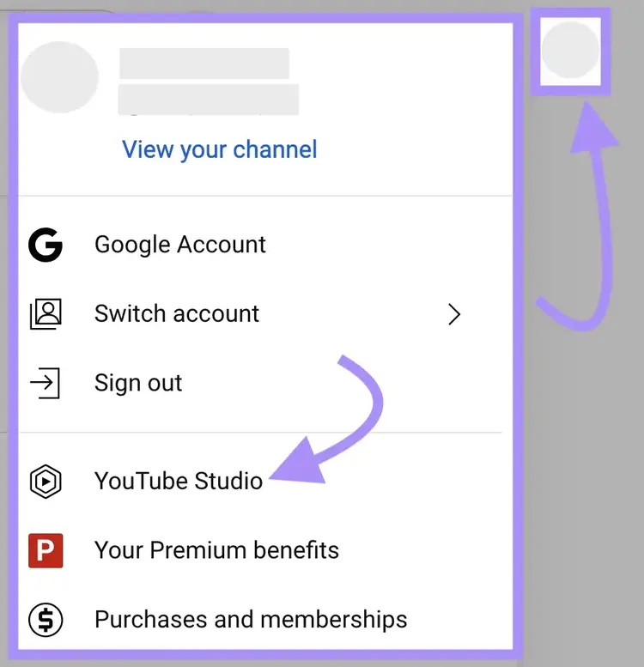Select Sign out in the account menu
Viewport: 644px width, 667px height.
pyautogui.click(x=265, y=383)
